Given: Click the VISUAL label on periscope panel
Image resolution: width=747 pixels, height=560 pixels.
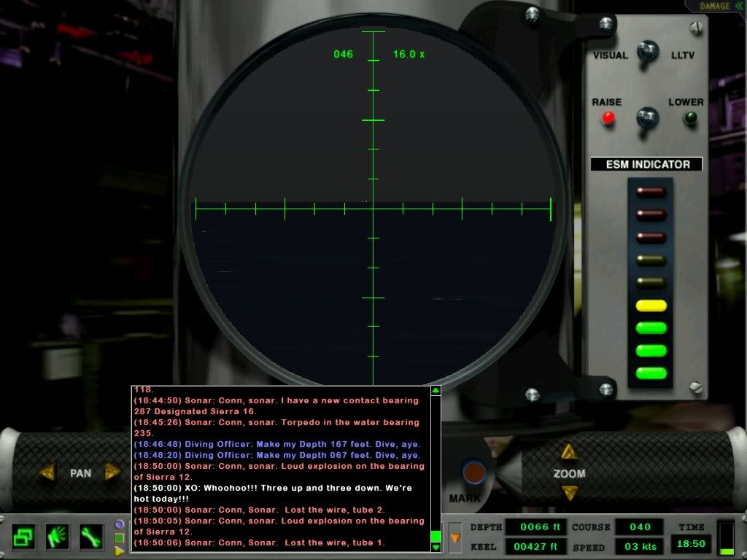Looking at the screenshot, I should (611, 55).
